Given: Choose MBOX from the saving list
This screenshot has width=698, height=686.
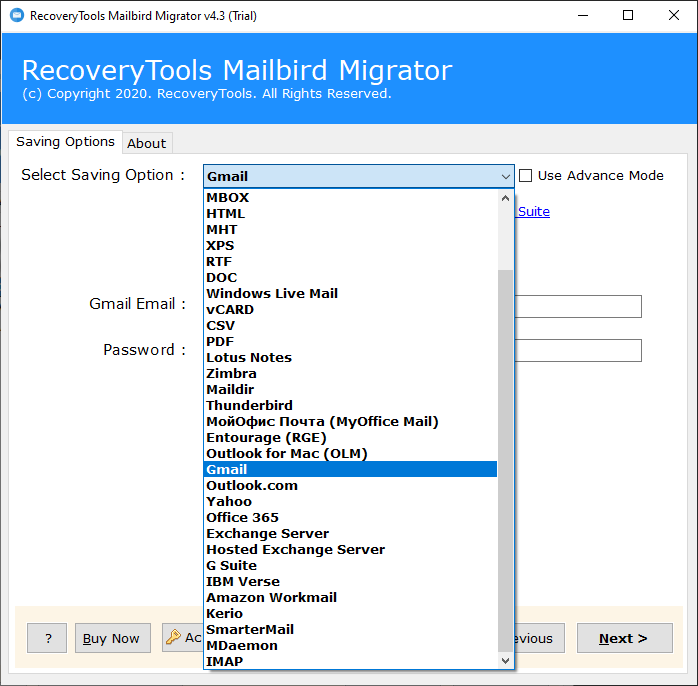Looking at the screenshot, I should 350,198.
